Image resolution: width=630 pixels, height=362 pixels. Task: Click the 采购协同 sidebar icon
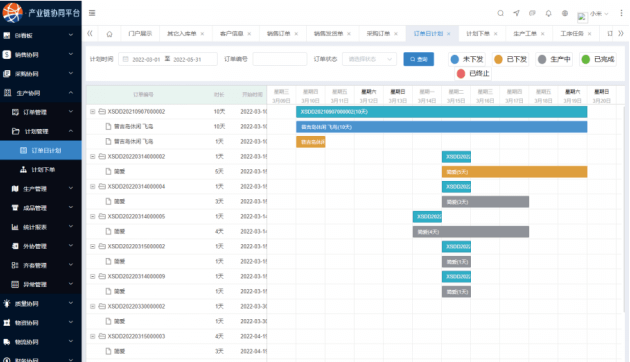pyautogui.click(x=7, y=74)
